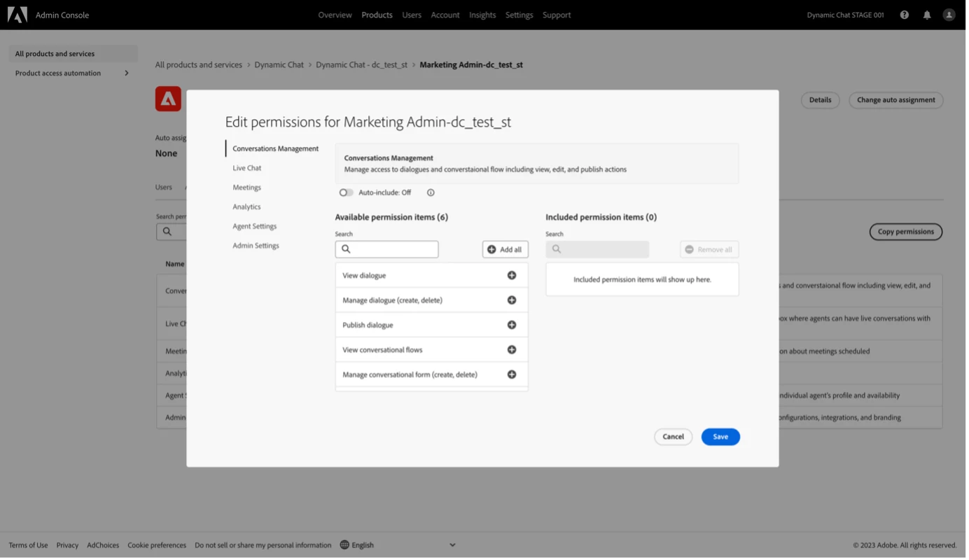The image size is (969, 560).
Task: Click the Dynamic Chat breadcrumb link
Action: 280,65
